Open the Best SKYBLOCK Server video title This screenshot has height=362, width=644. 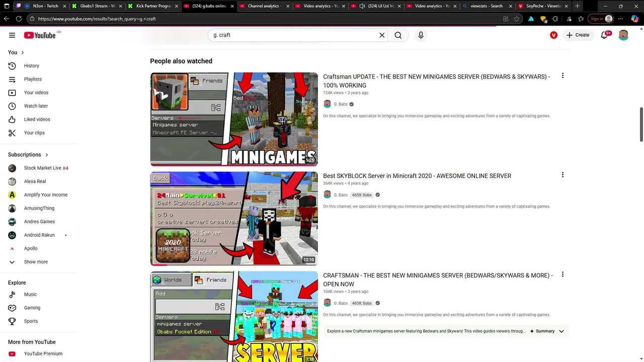tap(417, 176)
